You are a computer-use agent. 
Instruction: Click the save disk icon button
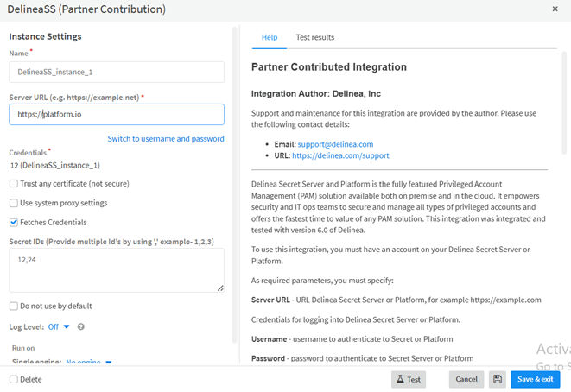[x=498, y=379]
